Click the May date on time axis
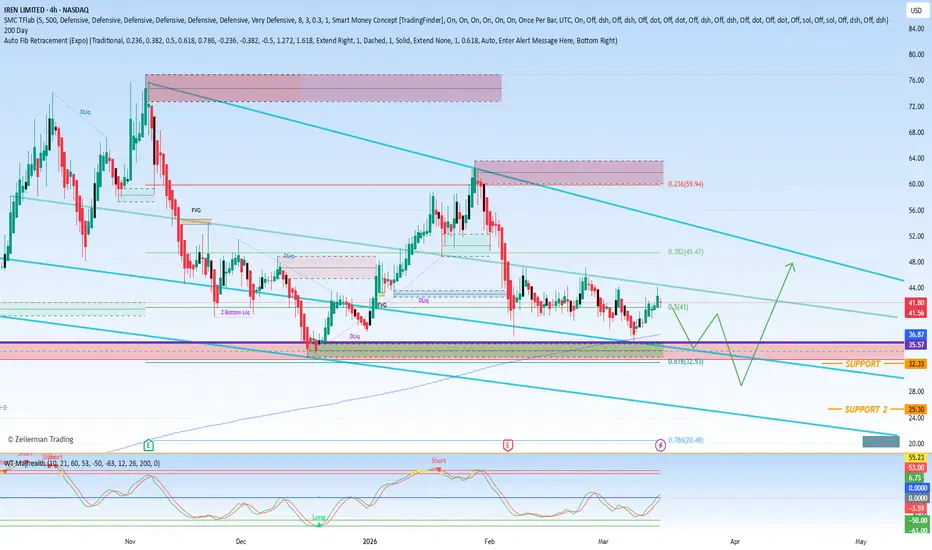Image resolution: width=932 pixels, height=550 pixels. click(x=861, y=541)
